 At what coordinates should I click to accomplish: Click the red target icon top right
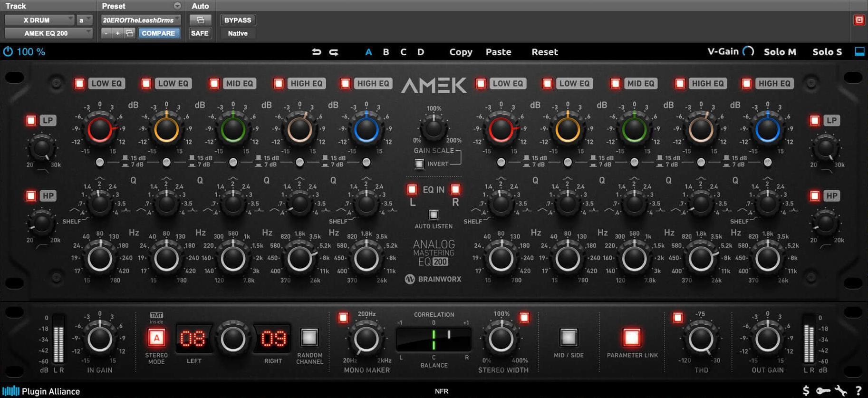pyautogui.click(x=859, y=20)
